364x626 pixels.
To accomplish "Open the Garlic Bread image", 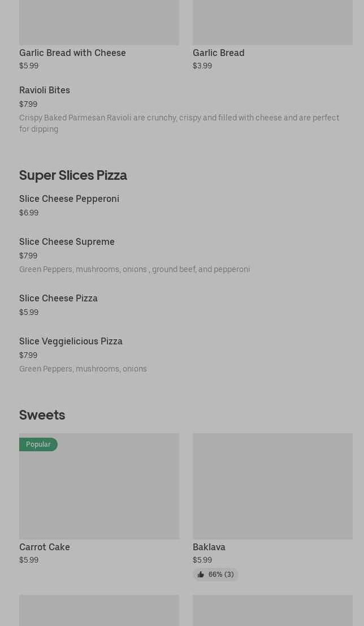I will [x=272, y=23].
